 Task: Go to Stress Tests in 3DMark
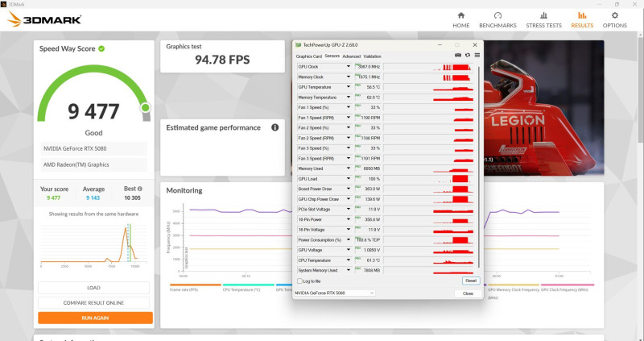(544, 19)
